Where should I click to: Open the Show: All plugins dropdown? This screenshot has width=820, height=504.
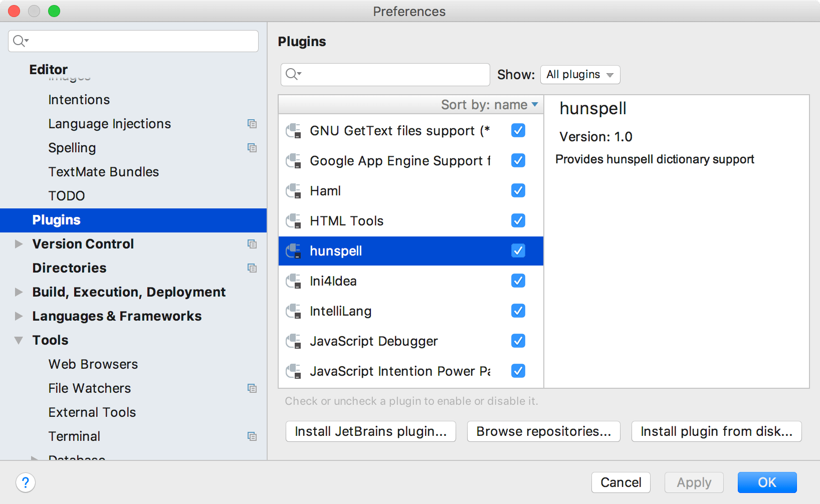tap(579, 74)
